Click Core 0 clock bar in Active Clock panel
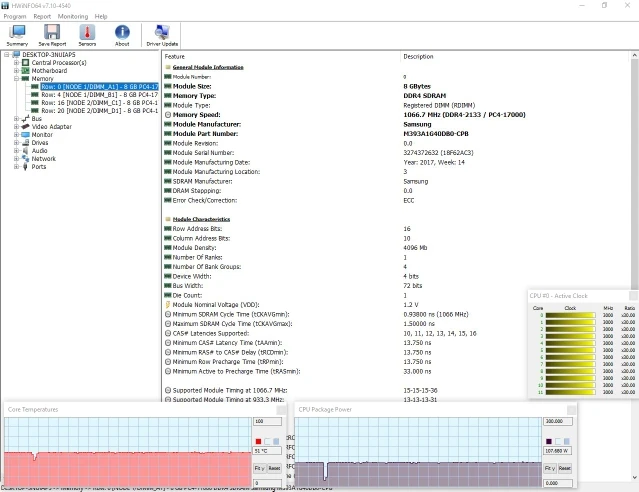Viewport: 639px width, 492px height. [x=570, y=315]
